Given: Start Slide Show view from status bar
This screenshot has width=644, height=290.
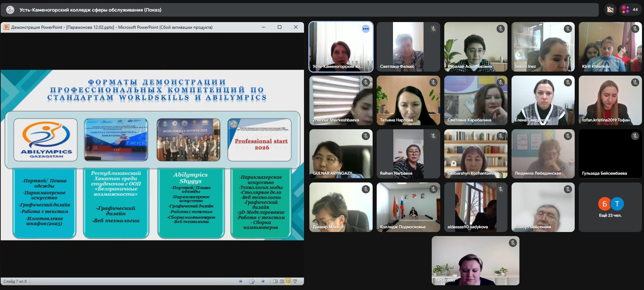Looking at the screenshot, I should click(295, 281).
